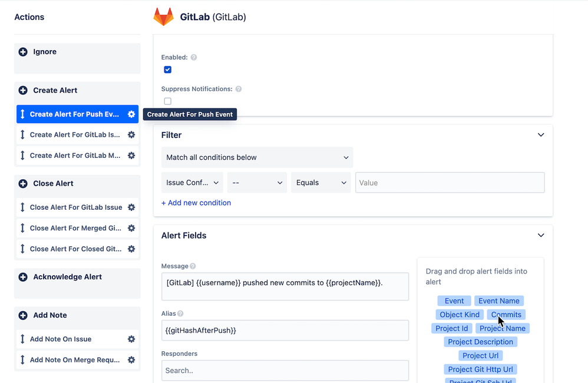Select Add Note On Issue action
Image resolution: width=588 pixels, height=383 pixels.
click(x=78, y=339)
